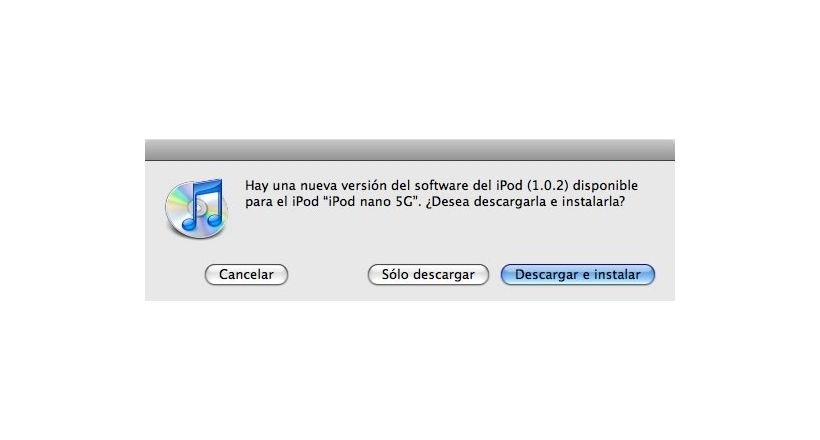This screenshot has height=440, width=820.
Task: Click the iTunes music note icon
Action: pos(204,205)
